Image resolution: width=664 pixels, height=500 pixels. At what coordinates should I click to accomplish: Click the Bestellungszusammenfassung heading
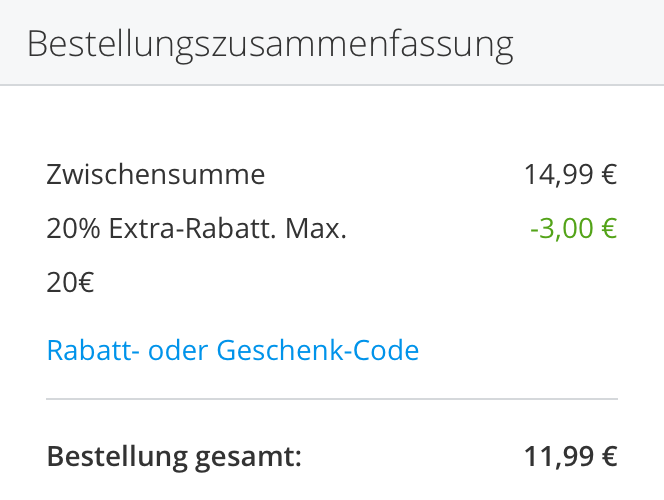click(x=270, y=45)
